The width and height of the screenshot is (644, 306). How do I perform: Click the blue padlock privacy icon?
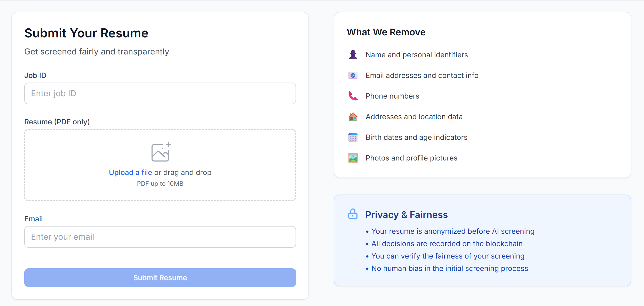pos(353,214)
